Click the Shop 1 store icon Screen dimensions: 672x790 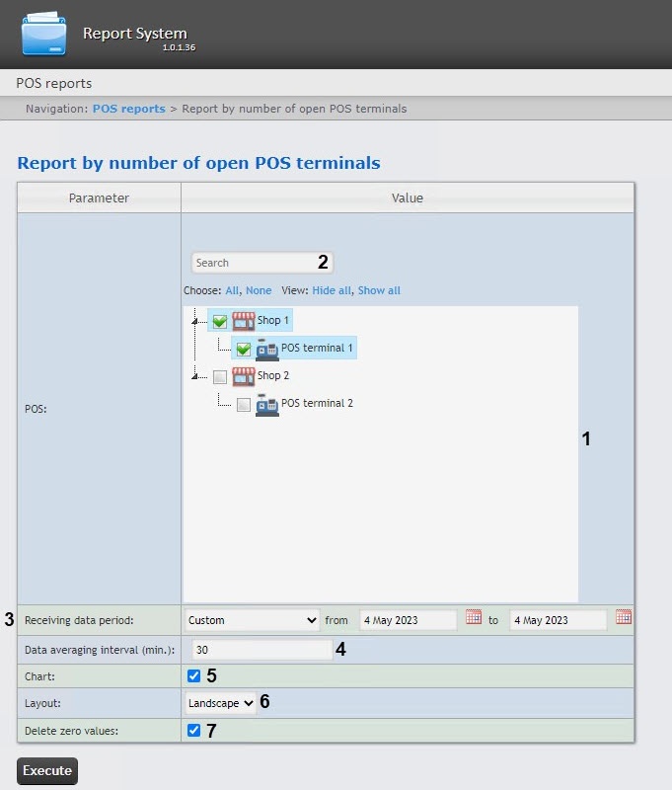click(x=243, y=321)
